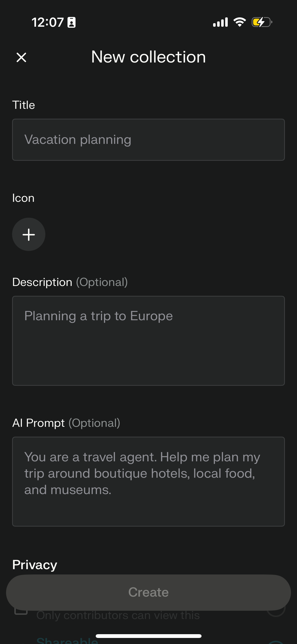Tap the cellular signal bars icon
297x644 pixels.
[220, 22]
